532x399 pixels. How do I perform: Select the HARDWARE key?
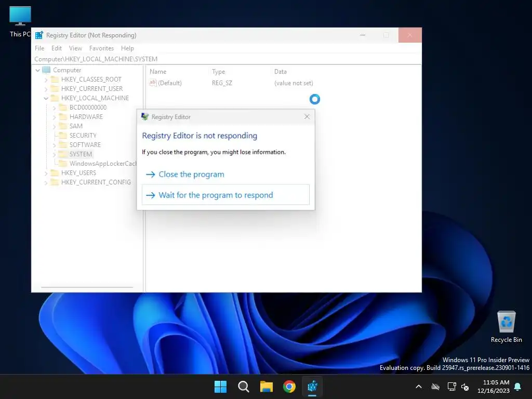[x=86, y=117]
